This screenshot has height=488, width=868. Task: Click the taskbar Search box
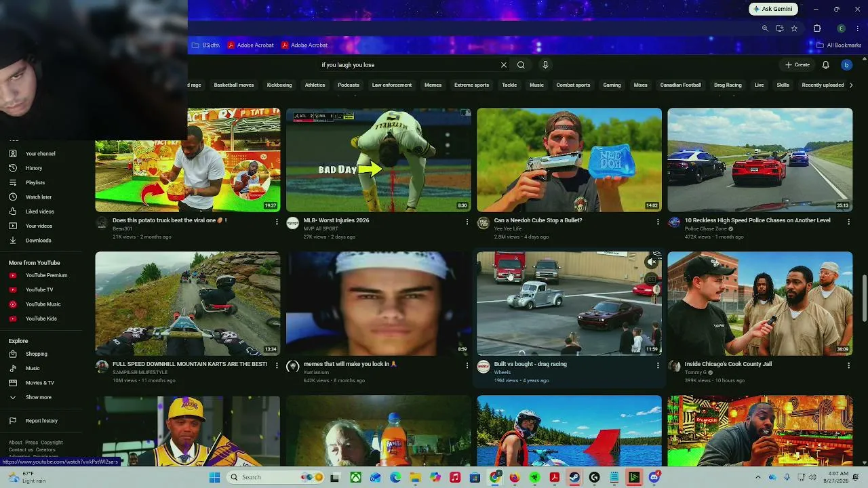[277, 477]
